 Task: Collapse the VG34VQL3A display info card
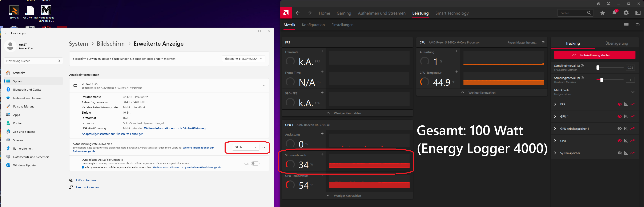(264, 86)
